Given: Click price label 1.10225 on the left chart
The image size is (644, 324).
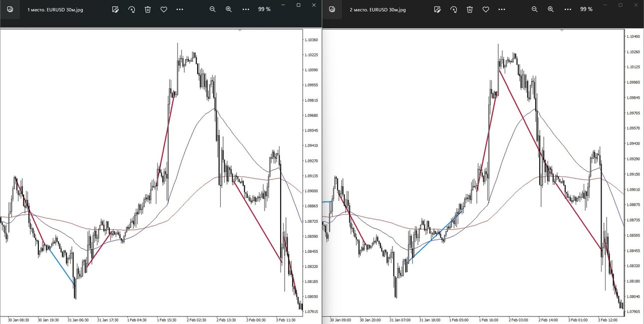Looking at the screenshot, I should click(312, 55).
